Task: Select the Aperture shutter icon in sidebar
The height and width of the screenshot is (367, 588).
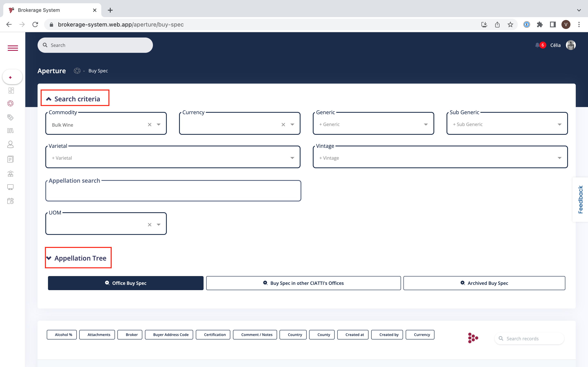Action: click(10, 103)
